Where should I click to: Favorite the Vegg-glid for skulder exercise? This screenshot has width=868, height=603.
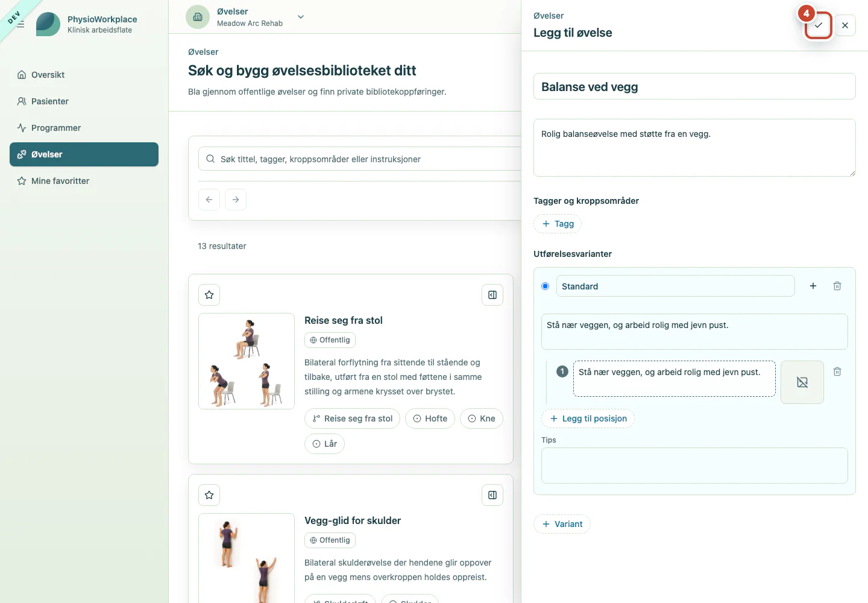click(x=209, y=495)
